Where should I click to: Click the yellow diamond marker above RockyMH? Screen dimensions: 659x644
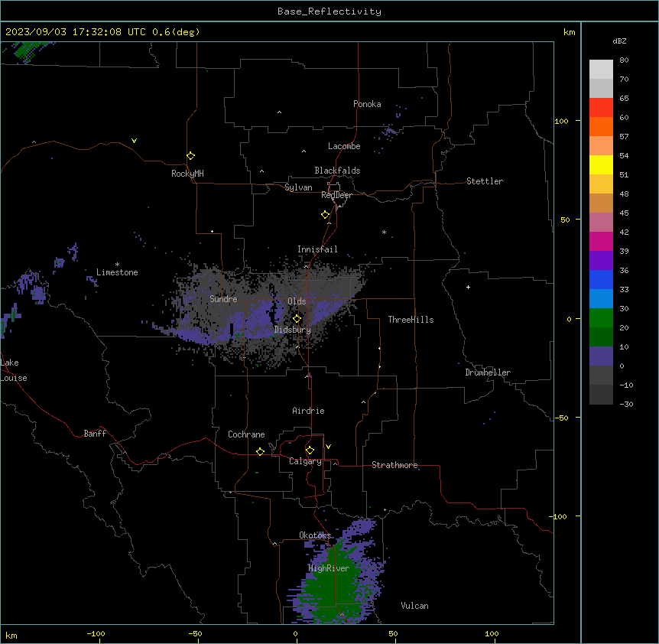tap(191, 155)
